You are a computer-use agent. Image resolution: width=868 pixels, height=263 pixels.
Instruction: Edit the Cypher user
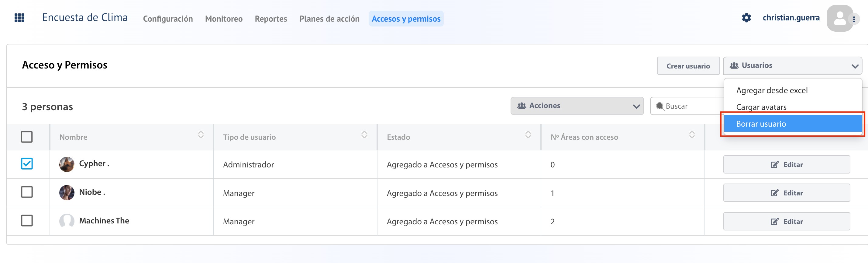click(x=787, y=164)
